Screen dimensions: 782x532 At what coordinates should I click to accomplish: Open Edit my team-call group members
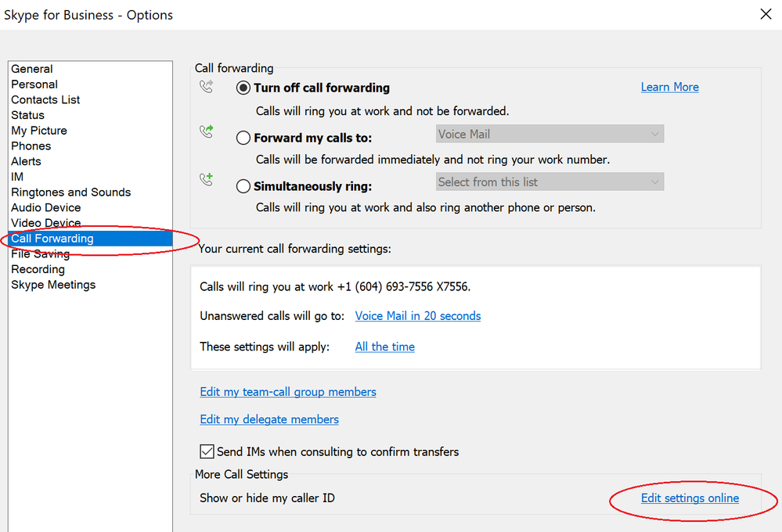point(288,392)
